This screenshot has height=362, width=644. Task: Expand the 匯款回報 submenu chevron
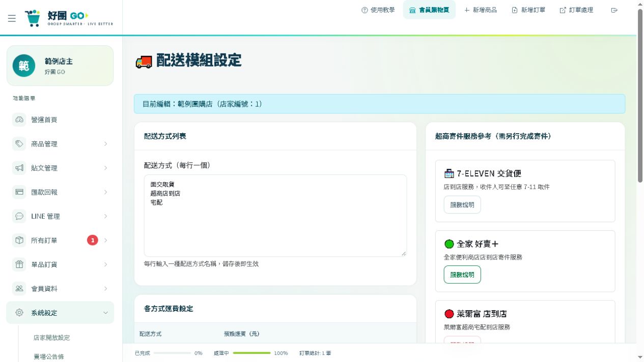point(105,192)
